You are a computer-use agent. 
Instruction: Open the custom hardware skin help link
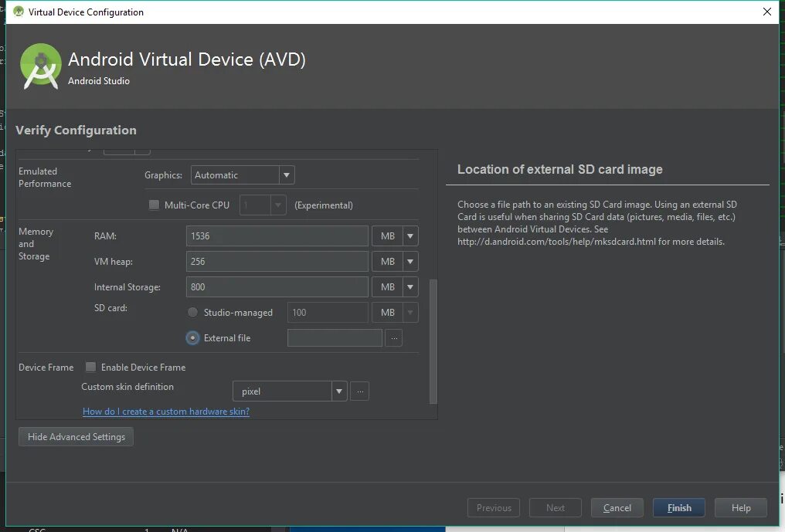click(165, 412)
